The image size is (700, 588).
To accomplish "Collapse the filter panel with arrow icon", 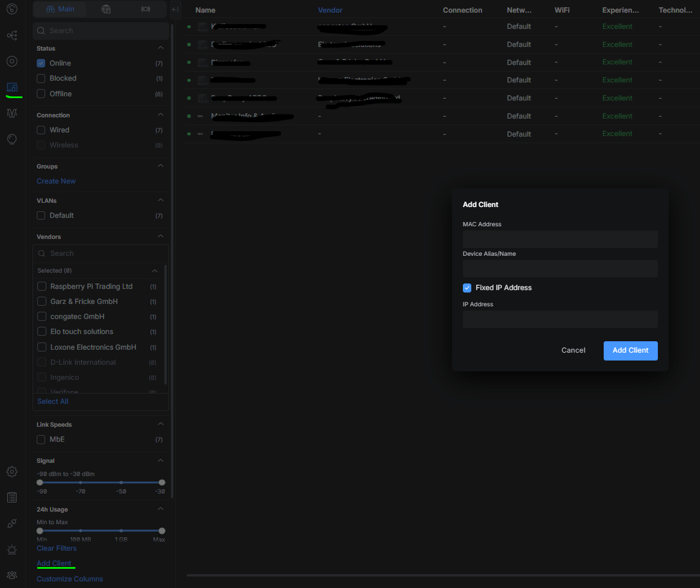I will [175, 10].
